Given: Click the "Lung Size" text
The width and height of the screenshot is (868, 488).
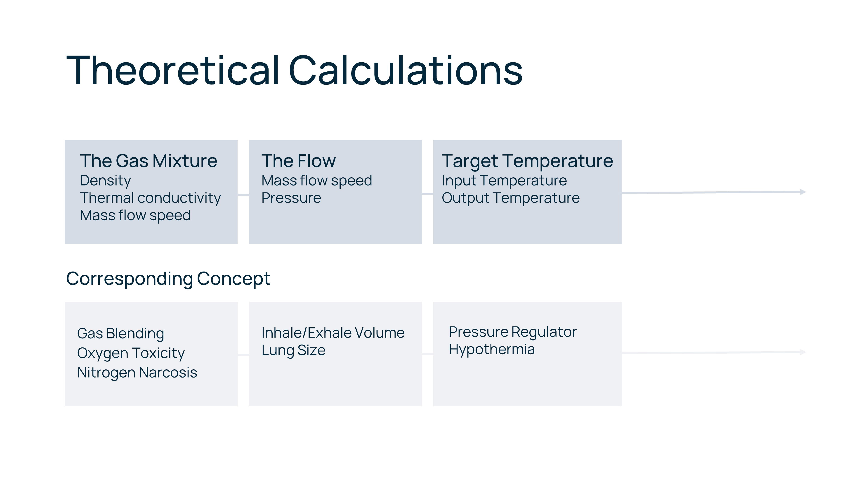Looking at the screenshot, I should [293, 350].
